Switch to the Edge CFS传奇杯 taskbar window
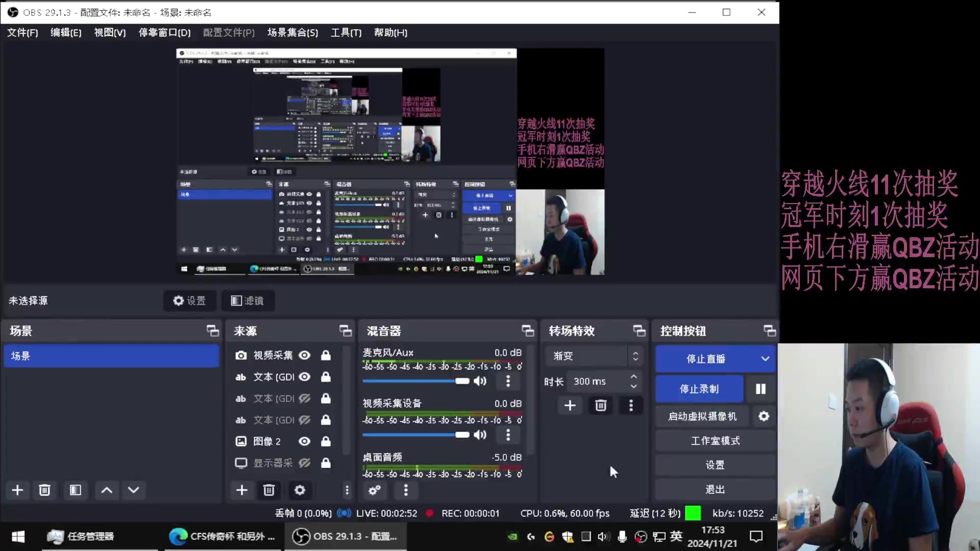This screenshot has width=980, height=551. tap(223, 536)
